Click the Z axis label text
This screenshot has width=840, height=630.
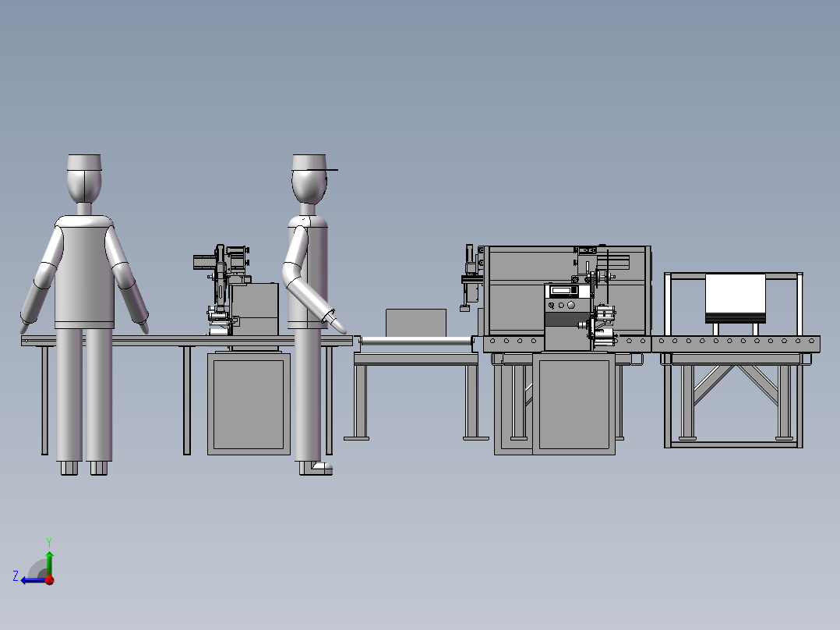(17, 575)
